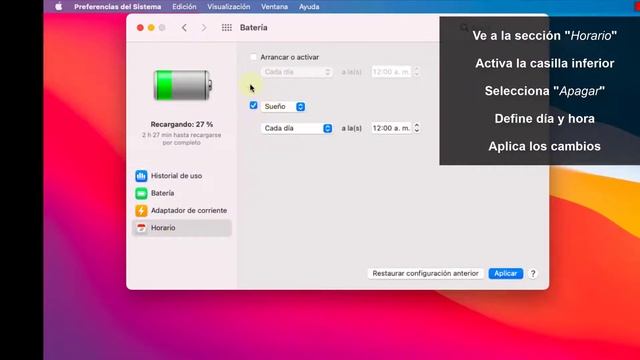Viewport: 640px width, 360px height.
Task: Open Preferencias del Sistema menu
Action: [118, 7]
